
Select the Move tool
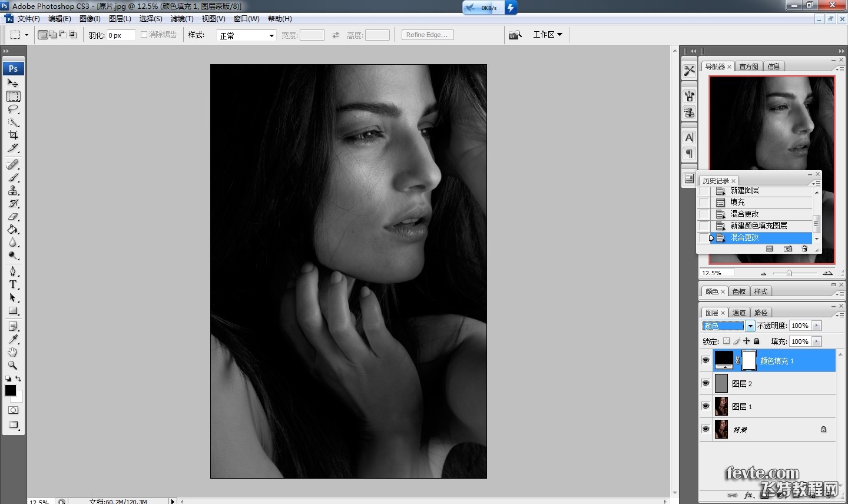tap(13, 83)
